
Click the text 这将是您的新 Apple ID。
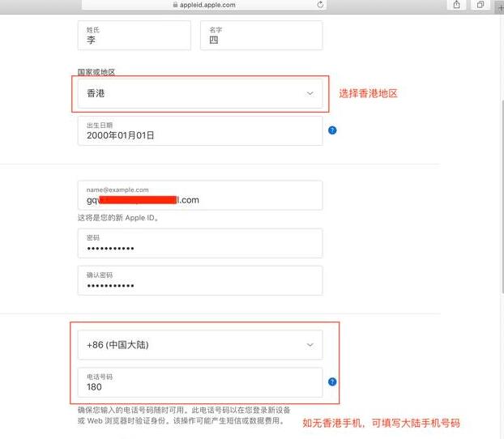(x=118, y=218)
